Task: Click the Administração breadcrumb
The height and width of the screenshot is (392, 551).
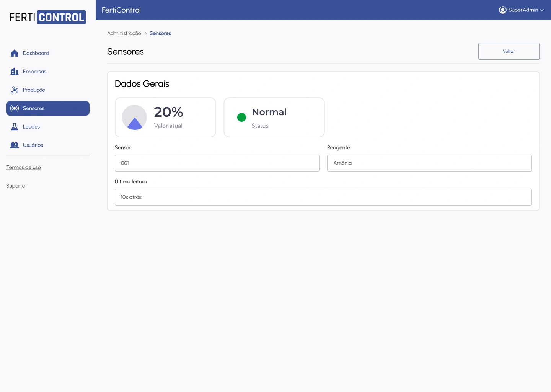Action: click(x=124, y=33)
